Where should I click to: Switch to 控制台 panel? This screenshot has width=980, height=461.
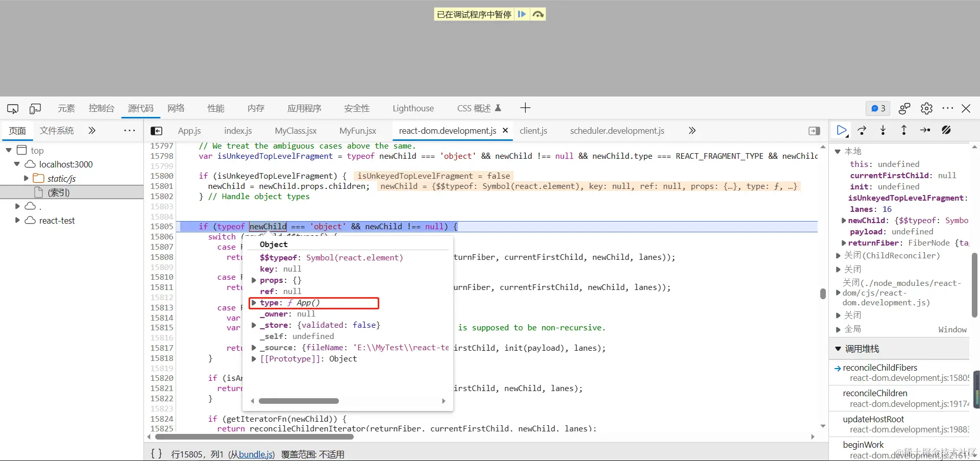tap(101, 108)
